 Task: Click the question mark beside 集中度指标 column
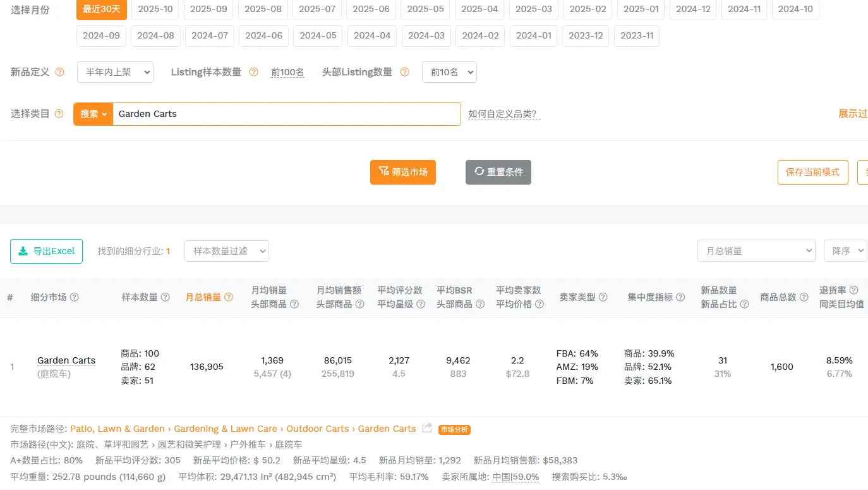tap(680, 296)
